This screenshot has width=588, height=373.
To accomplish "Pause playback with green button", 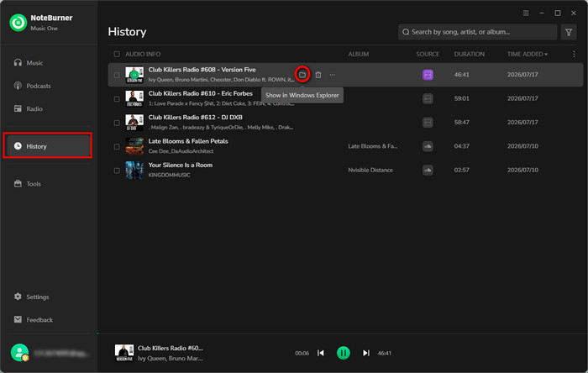I will point(343,353).
